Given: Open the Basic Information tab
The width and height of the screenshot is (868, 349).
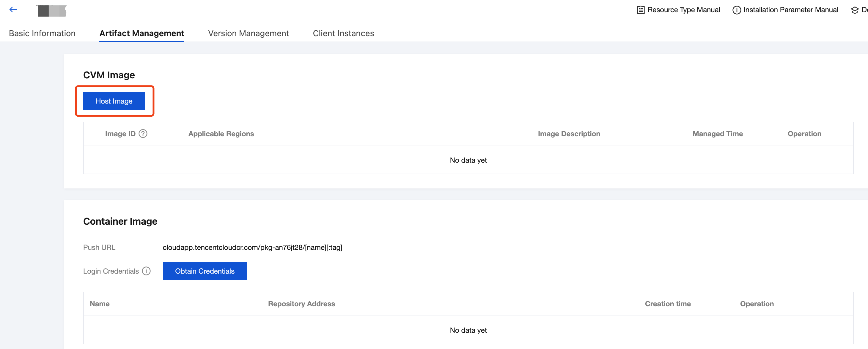Looking at the screenshot, I should pyautogui.click(x=42, y=33).
